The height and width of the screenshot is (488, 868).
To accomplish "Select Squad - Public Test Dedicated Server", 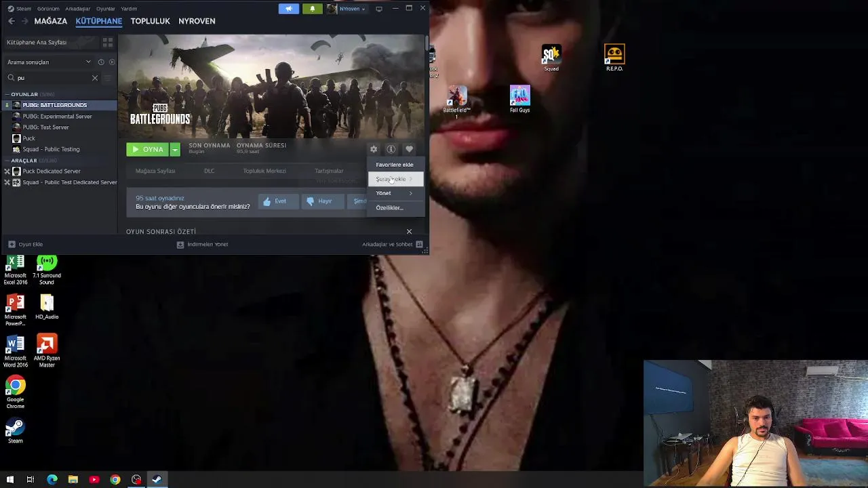I will pos(60,182).
